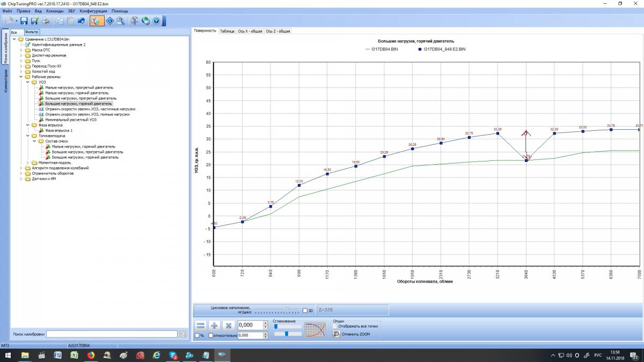
Task: Click the globe with monitor toolbar icon
Action: [145, 21]
